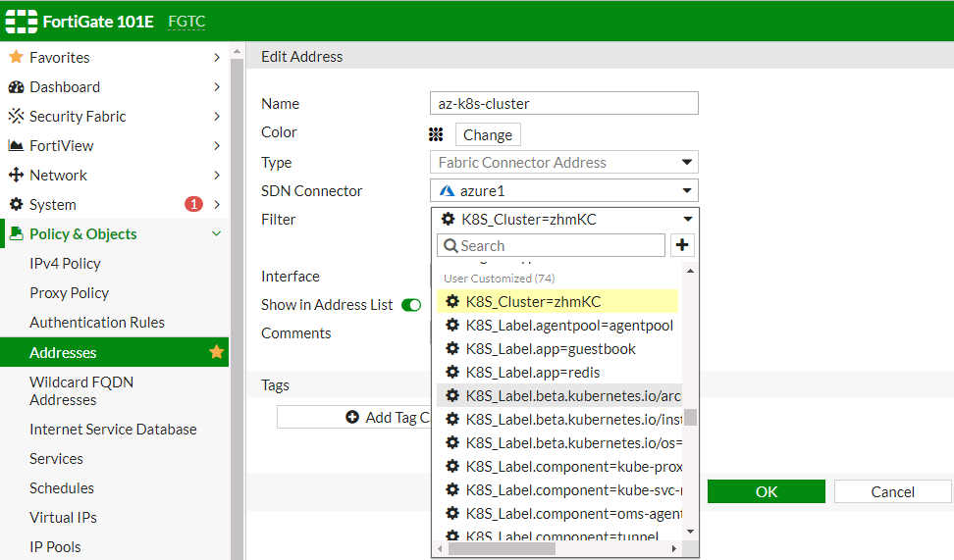The height and width of the screenshot is (560, 954).
Task: Click the plus icon beside Search
Action: pos(682,245)
